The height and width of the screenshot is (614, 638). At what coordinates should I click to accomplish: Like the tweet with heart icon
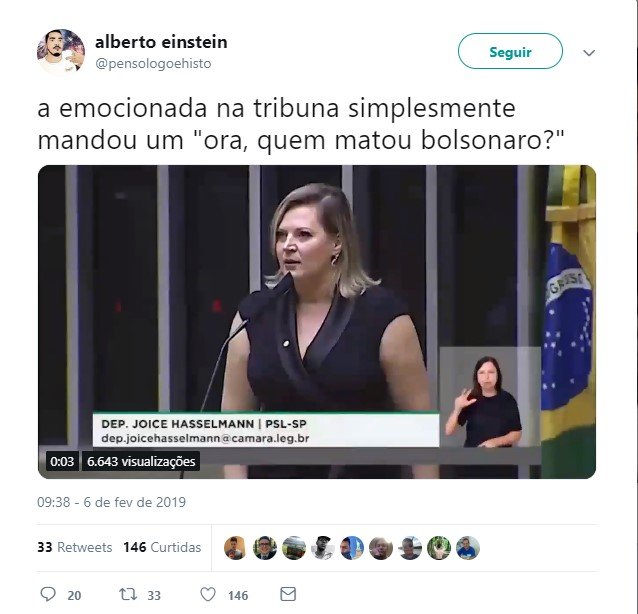tap(208, 594)
